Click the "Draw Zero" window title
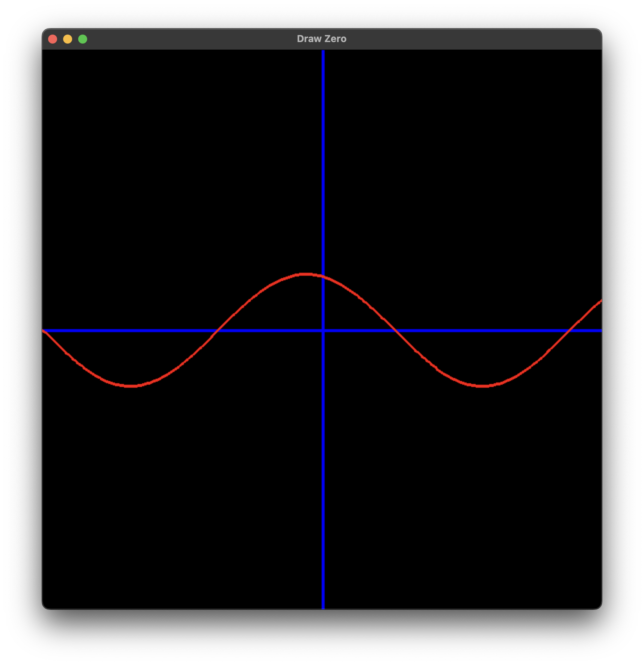The image size is (644, 665). [322, 39]
